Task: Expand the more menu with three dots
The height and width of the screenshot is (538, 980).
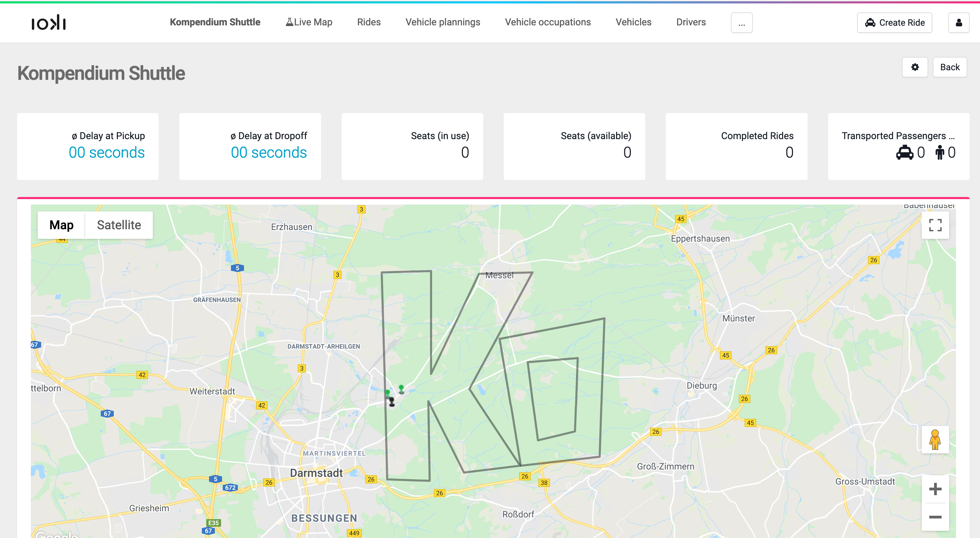Action: pyautogui.click(x=741, y=23)
